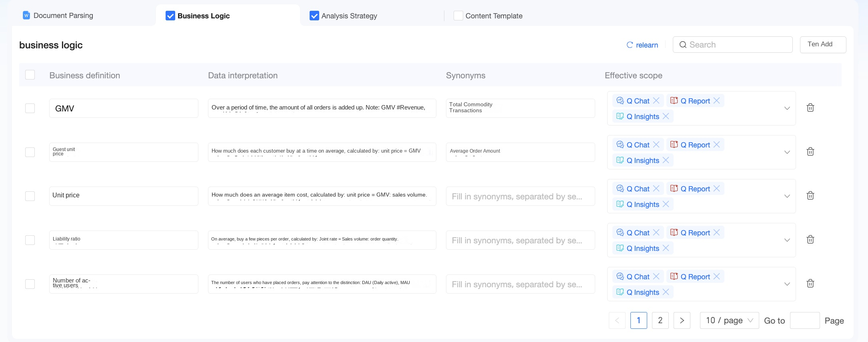Open the 10 / page size dropdown
This screenshot has width=868, height=342.
click(729, 320)
